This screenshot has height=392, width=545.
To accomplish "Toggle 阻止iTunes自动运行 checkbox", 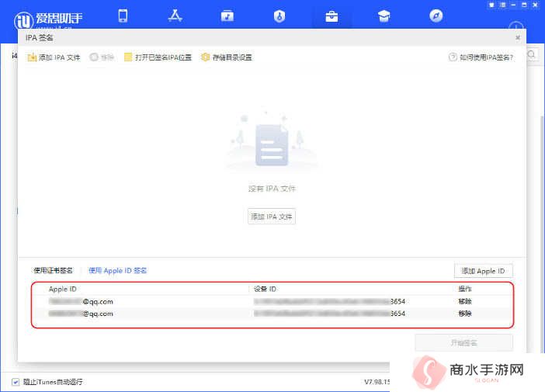I will point(16,382).
